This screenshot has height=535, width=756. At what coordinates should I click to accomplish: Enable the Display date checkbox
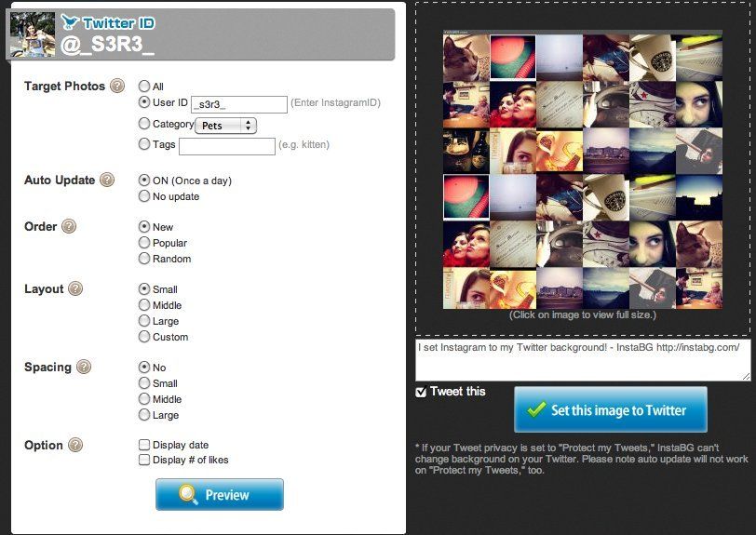[143, 445]
